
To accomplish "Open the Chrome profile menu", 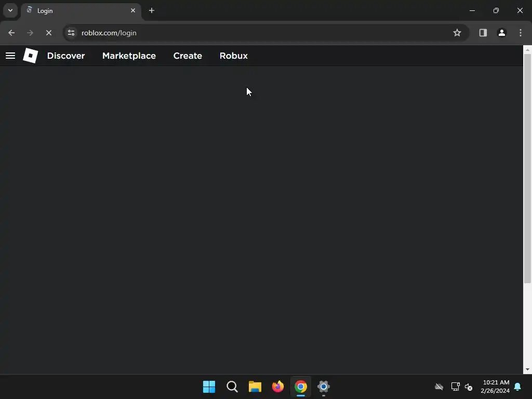I will pyautogui.click(x=501, y=33).
